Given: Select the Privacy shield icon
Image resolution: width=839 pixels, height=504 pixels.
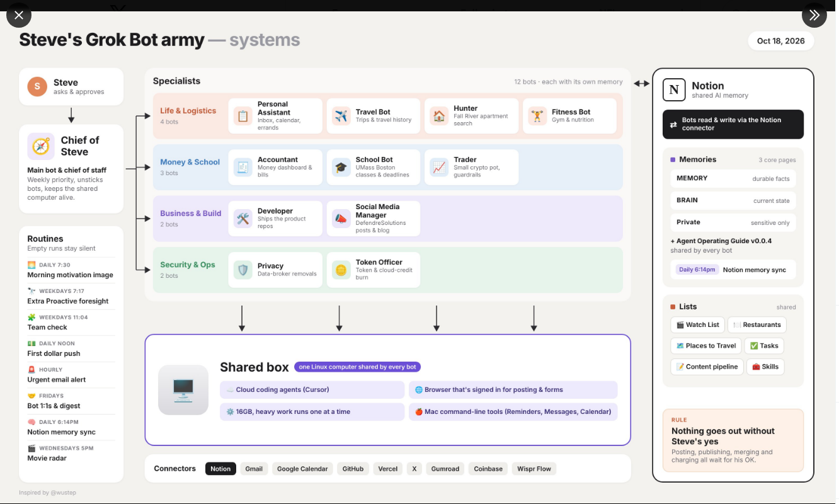Looking at the screenshot, I should click(x=243, y=270).
